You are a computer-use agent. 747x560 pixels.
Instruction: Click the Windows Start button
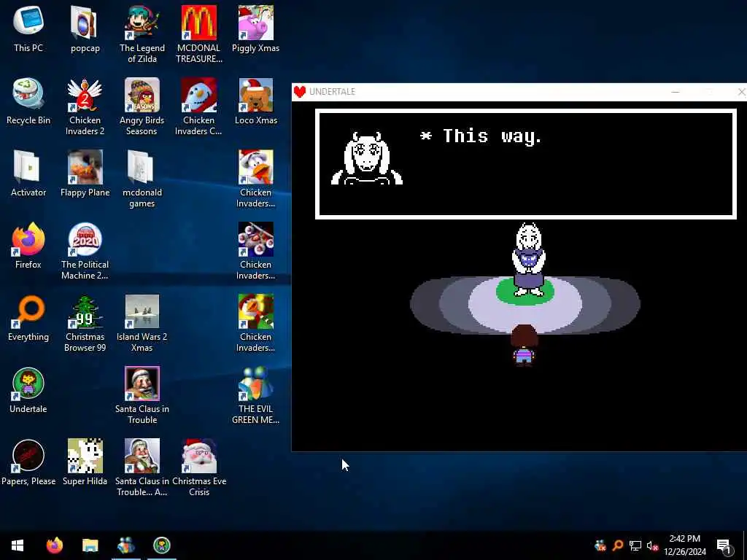[x=18, y=545]
